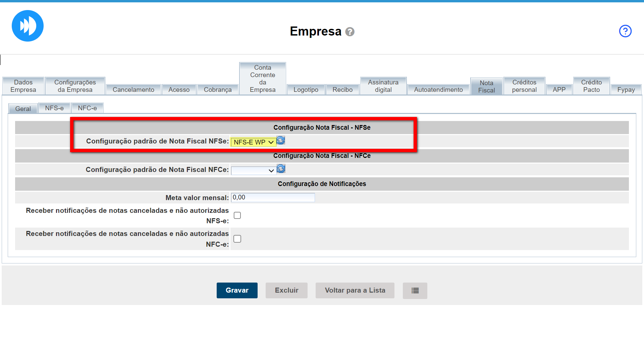Go to the Dados Empresa tab
Screen dimensions: 644x362
tap(23, 86)
